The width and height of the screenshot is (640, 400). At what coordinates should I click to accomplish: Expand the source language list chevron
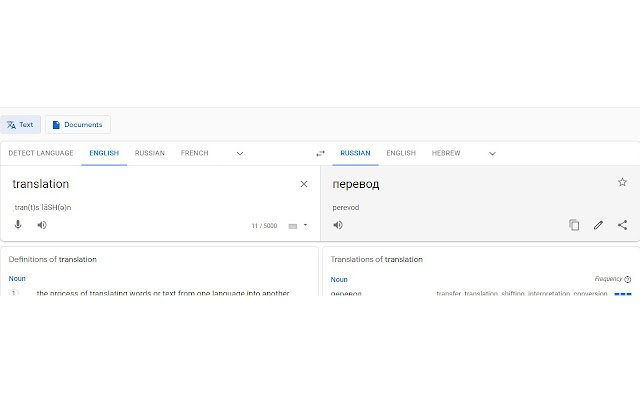240,153
